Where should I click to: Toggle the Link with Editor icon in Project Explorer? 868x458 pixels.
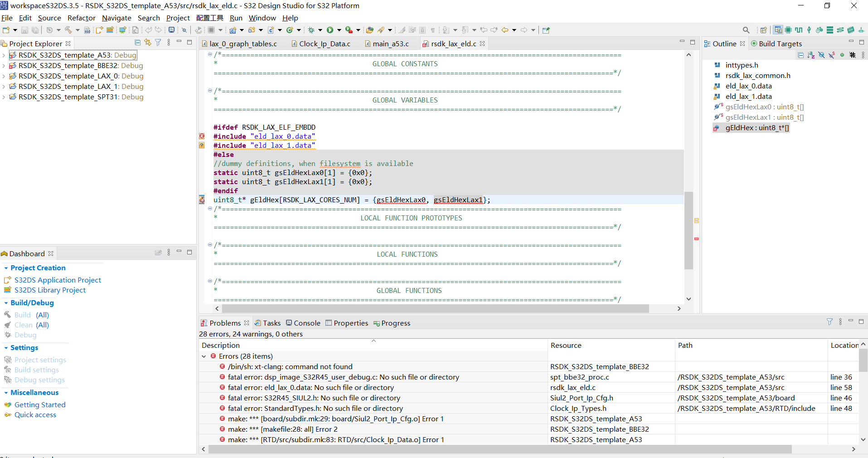(147, 42)
